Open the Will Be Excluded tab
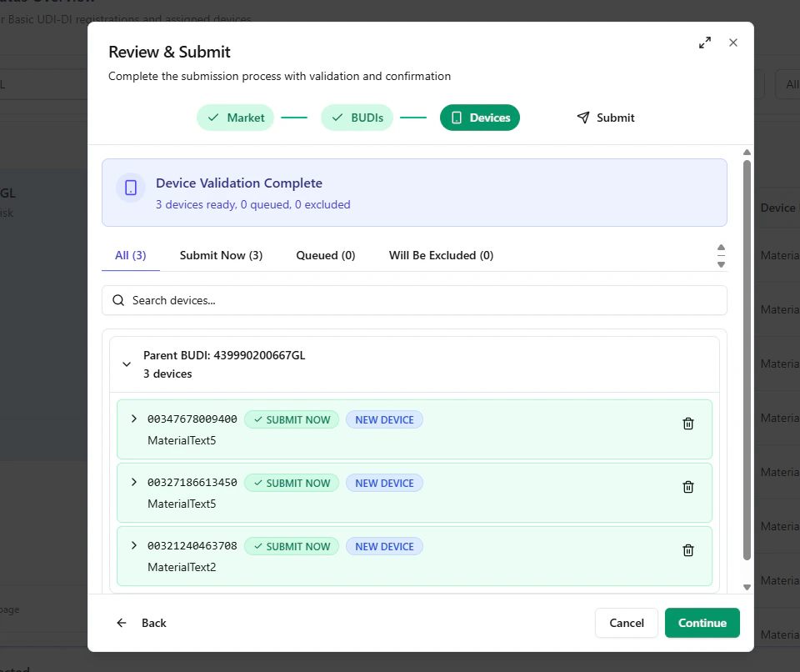800x672 pixels. coord(441,255)
